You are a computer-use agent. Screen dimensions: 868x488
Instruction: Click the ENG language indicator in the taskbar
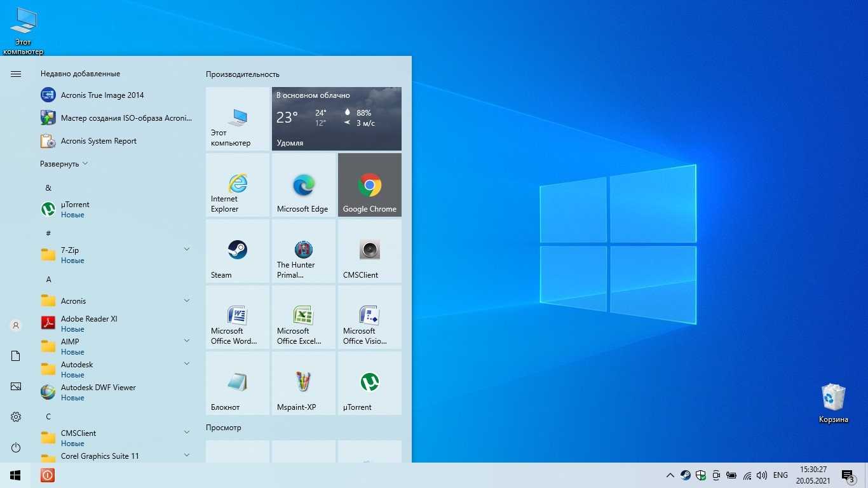pyautogui.click(x=780, y=475)
